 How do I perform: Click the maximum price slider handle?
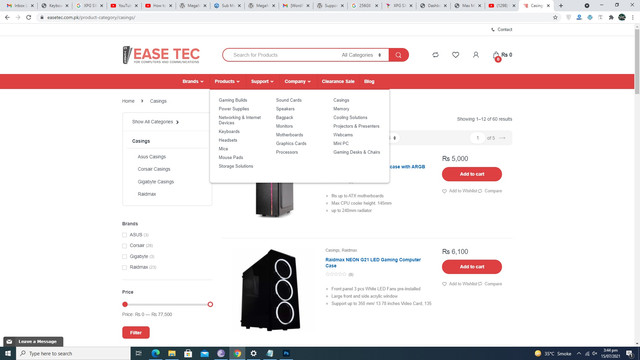[210, 304]
